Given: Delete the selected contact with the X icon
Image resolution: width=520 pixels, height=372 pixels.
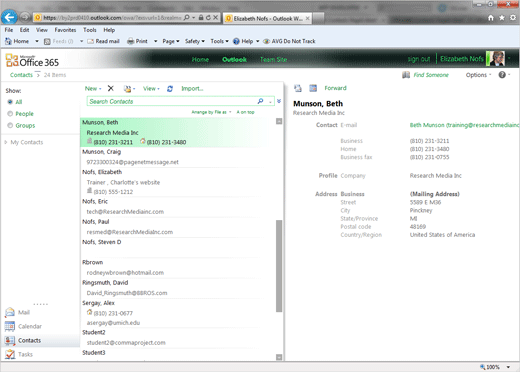Looking at the screenshot, I should [x=111, y=88].
